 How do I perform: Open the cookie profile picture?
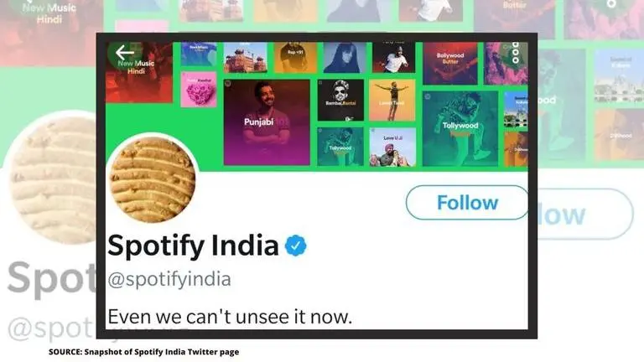152,178
